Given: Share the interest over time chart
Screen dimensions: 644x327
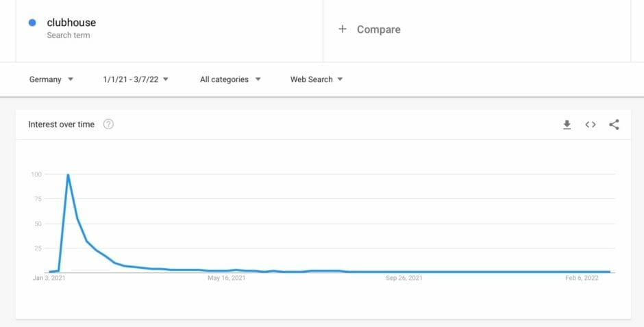Looking at the screenshot, I should click(614, 125).
